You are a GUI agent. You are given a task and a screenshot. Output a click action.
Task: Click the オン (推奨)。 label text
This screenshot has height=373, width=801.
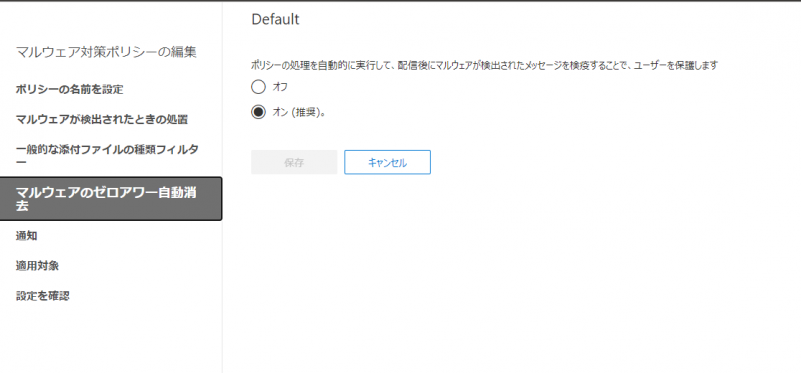click(x=299, y=113)
